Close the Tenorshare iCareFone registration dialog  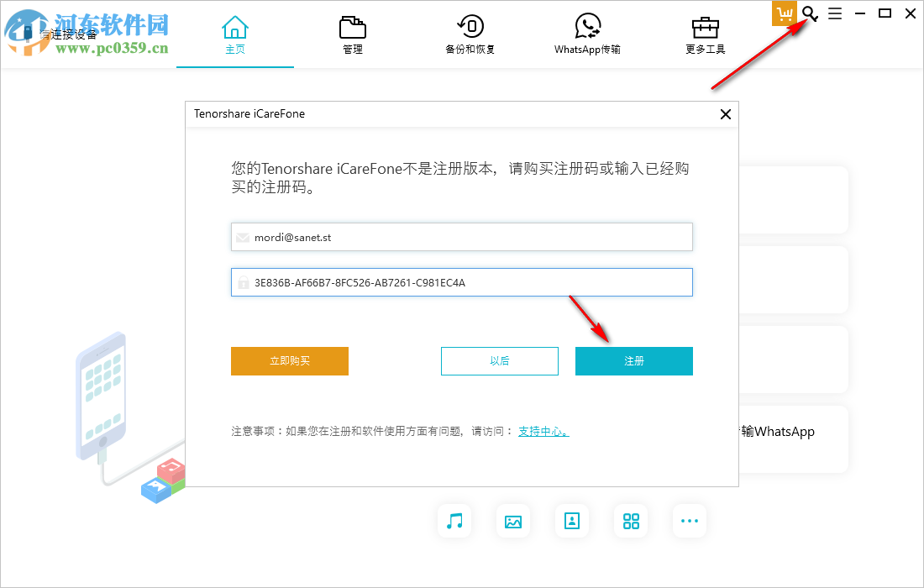pos(725,114)
